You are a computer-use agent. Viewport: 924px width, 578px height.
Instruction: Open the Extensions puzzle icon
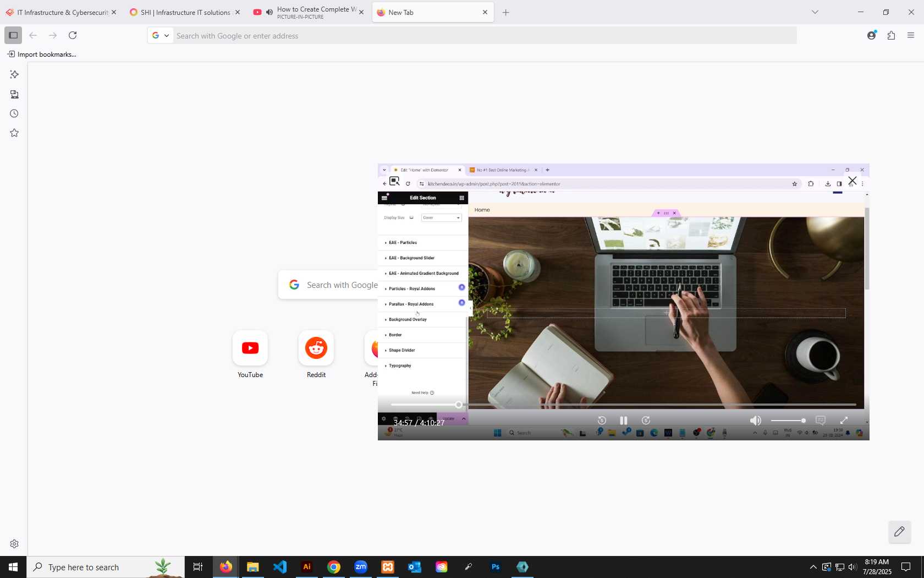coord(892,35)
